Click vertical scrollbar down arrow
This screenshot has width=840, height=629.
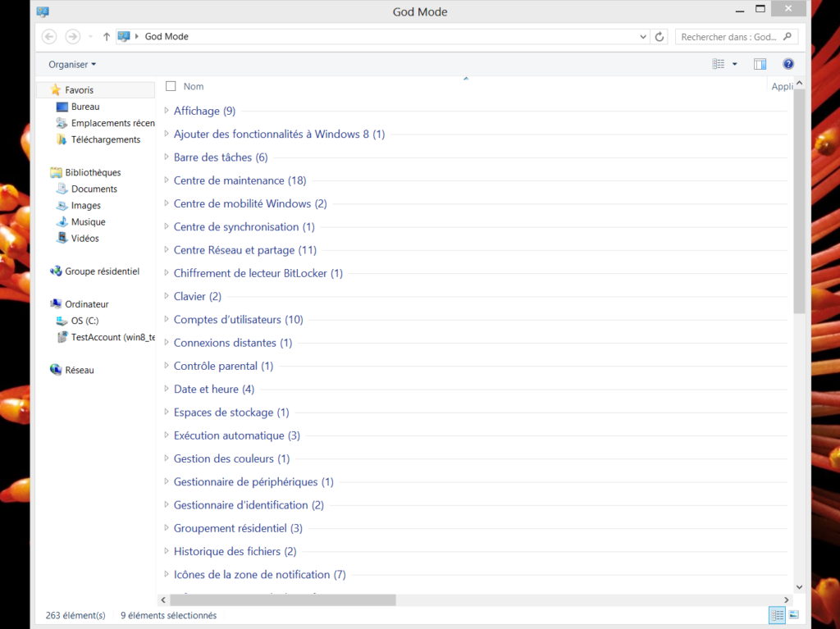[799, 586]
